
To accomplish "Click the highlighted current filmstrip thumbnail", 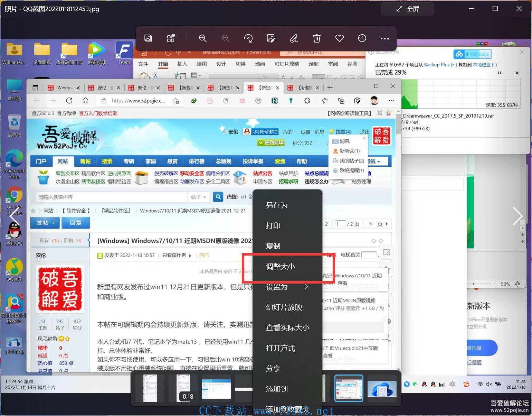I will pos(349,388).
